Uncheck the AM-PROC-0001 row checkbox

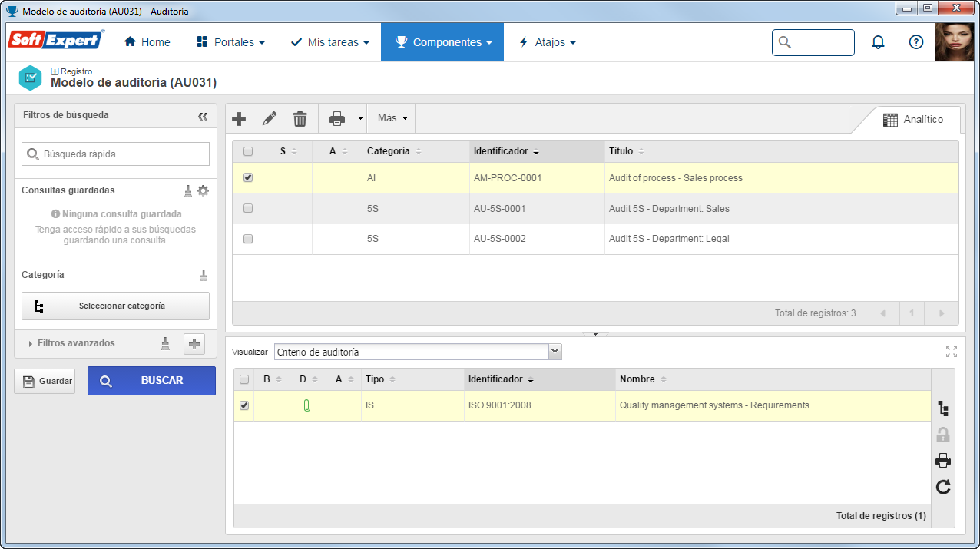click(247, 177)
